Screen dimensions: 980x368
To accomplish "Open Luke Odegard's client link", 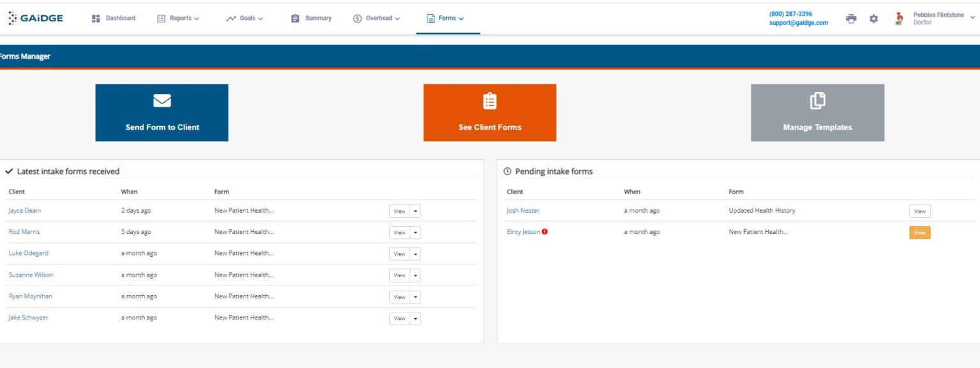I will [x=29, y=253].
